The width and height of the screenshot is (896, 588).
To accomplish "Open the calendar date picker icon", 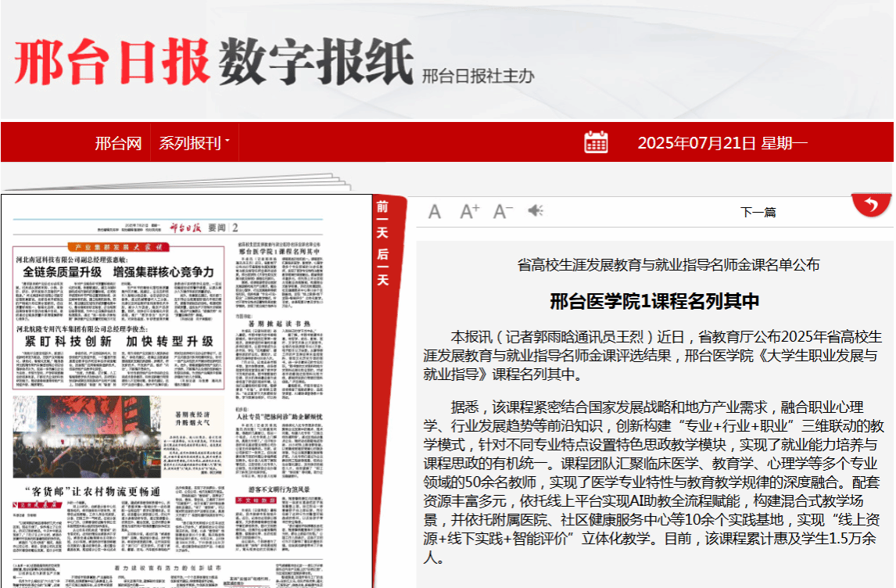I will pyautogui.click(x=596, y=142).
